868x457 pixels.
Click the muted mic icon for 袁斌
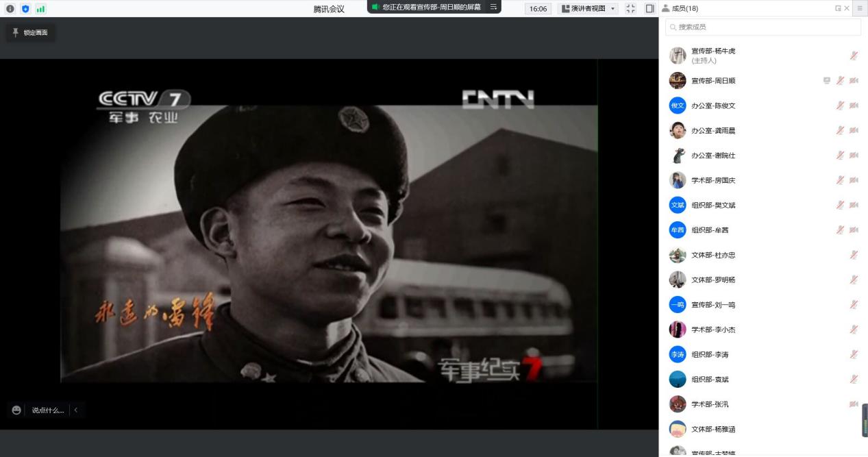(854, 379)
